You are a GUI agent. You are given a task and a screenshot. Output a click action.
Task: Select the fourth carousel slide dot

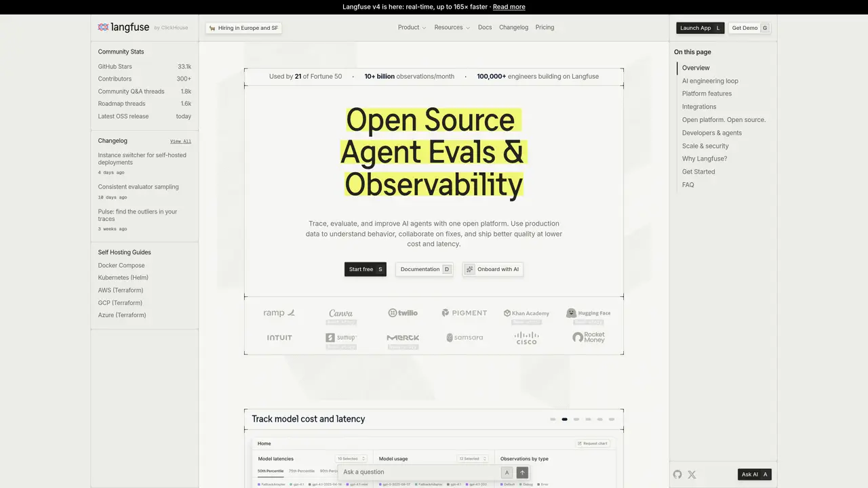click(x=588, y=420)
